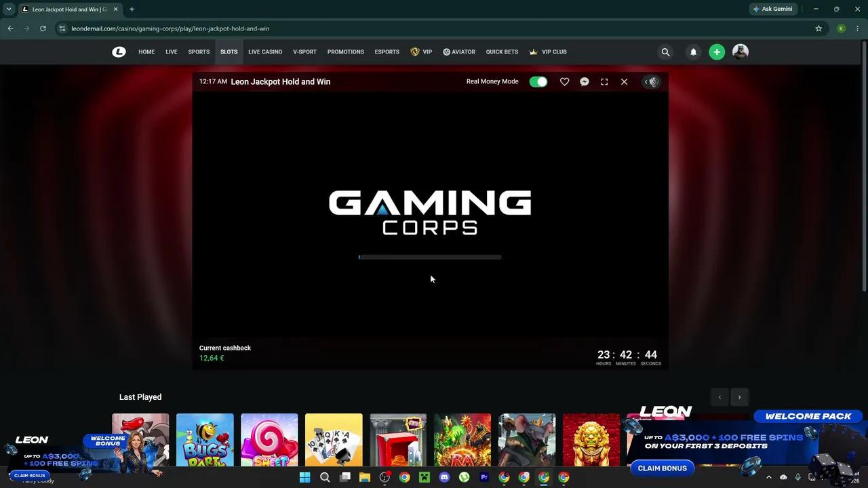Expand the game side panel toggle
Image resolution: width=868 pixels, height=488 pixels.
coord(651,81)
